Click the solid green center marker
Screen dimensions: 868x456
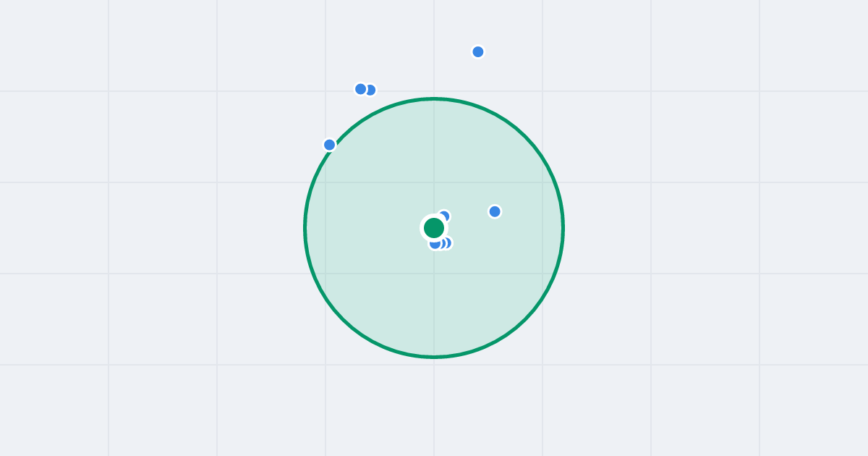tap(434, 228)
